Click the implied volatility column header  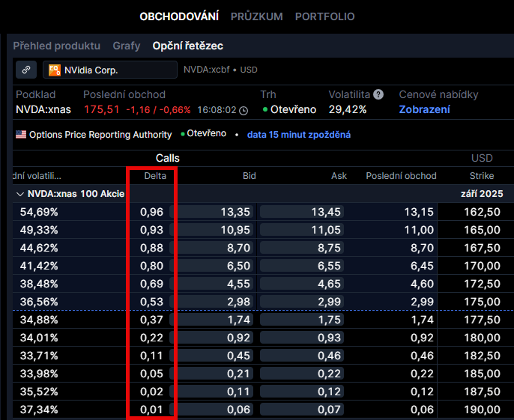[37, 176]
